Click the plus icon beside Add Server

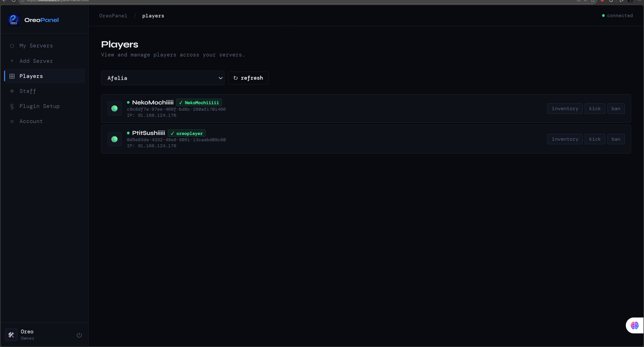[x=12, y=61]
